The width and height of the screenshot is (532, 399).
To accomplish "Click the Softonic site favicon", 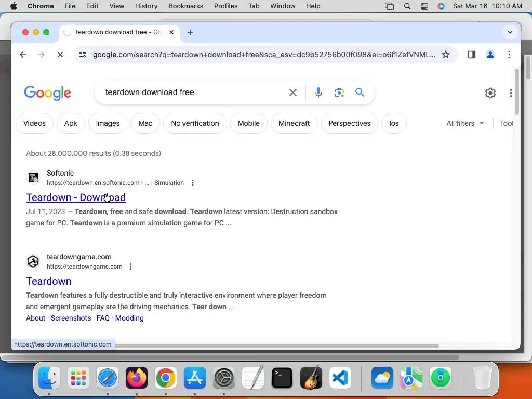I will [x=33, y=178].
